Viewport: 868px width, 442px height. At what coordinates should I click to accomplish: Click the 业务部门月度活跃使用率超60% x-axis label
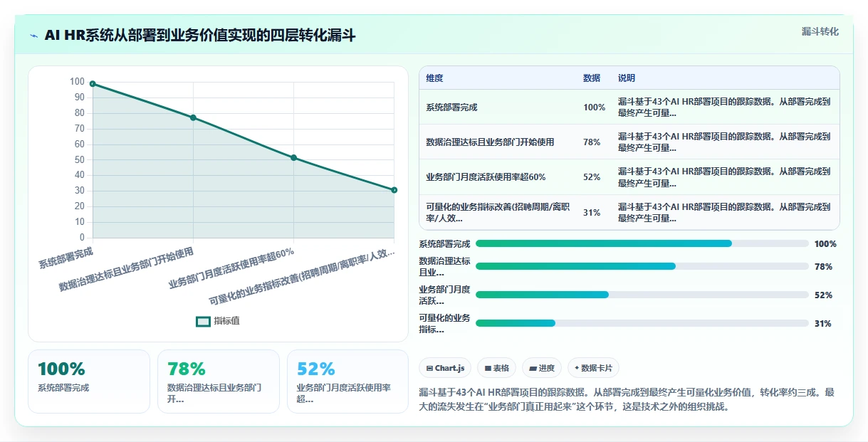[231, 268]
